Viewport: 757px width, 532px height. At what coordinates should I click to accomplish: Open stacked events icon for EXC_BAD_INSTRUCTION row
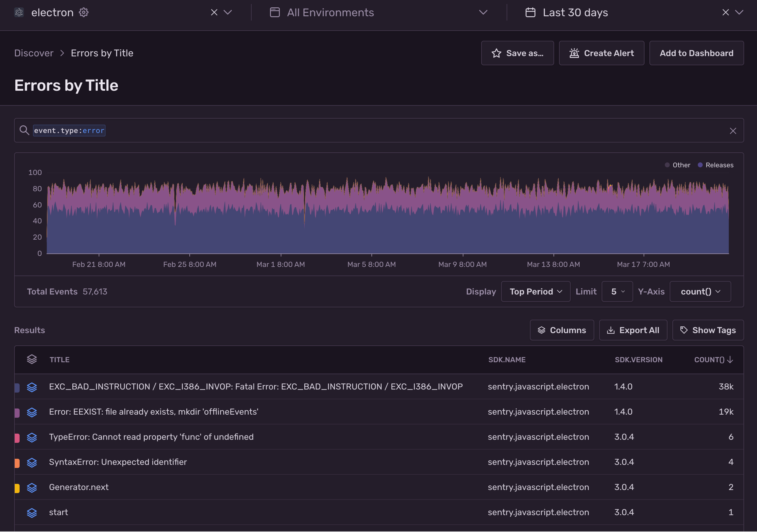pyautogui.click(x=32, y=387)
